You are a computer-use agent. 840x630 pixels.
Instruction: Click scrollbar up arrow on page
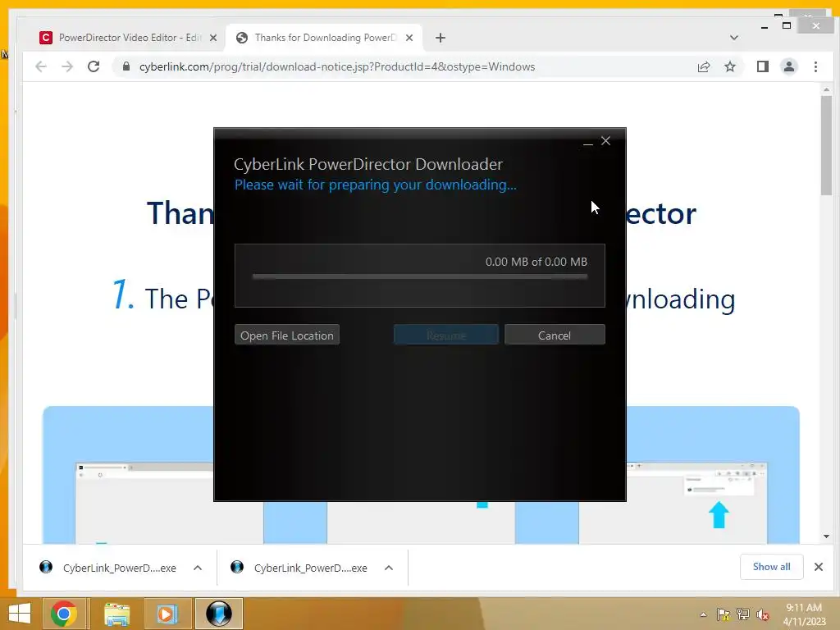(826, 90)
